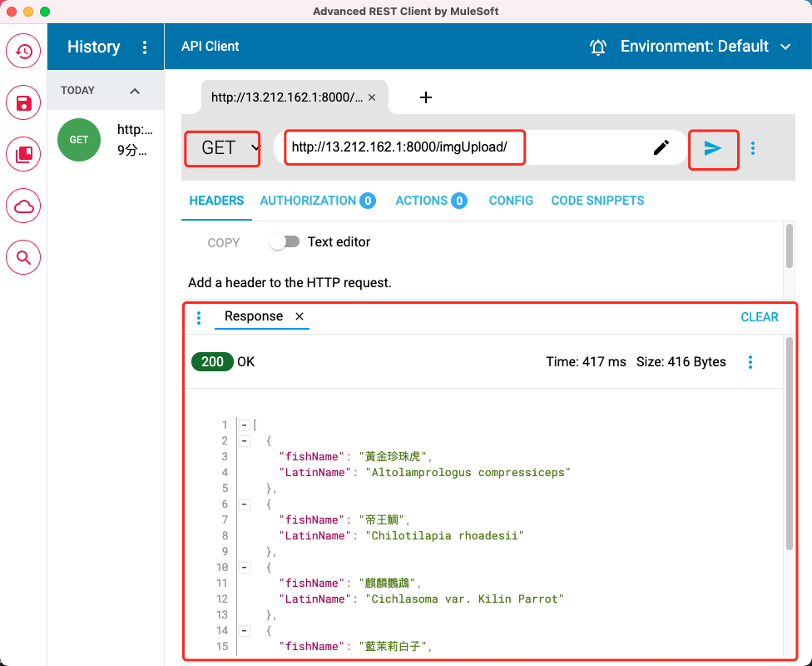Open the Projects library icon in sidebar

23,154
